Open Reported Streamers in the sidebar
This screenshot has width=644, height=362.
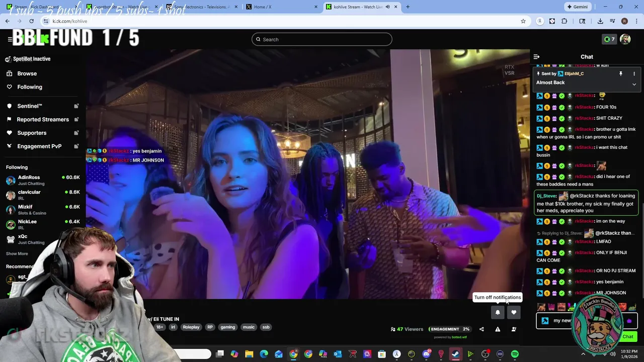coord(43,120)
